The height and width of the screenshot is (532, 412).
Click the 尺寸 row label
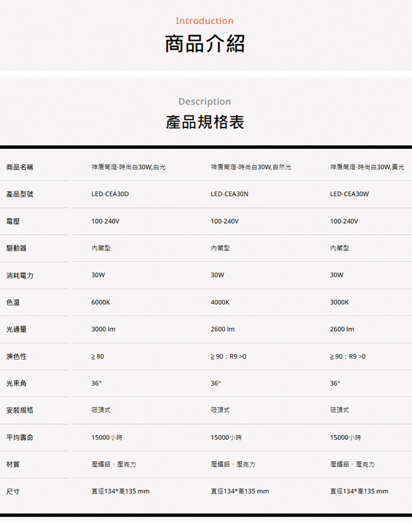[13, 491]
